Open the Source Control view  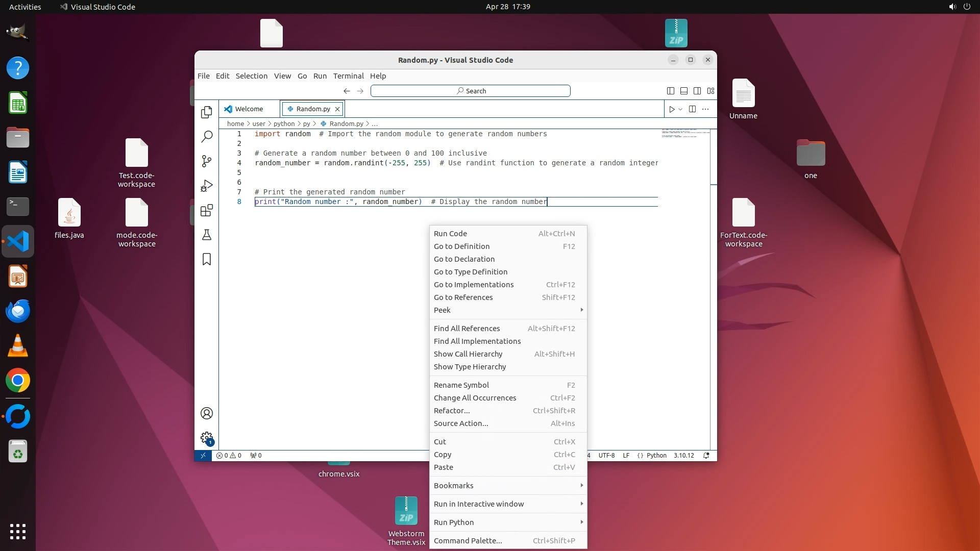click(206, 161)
